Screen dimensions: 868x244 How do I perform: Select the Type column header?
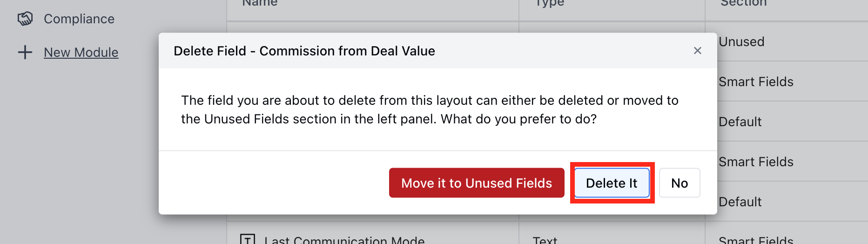point(549,3)
